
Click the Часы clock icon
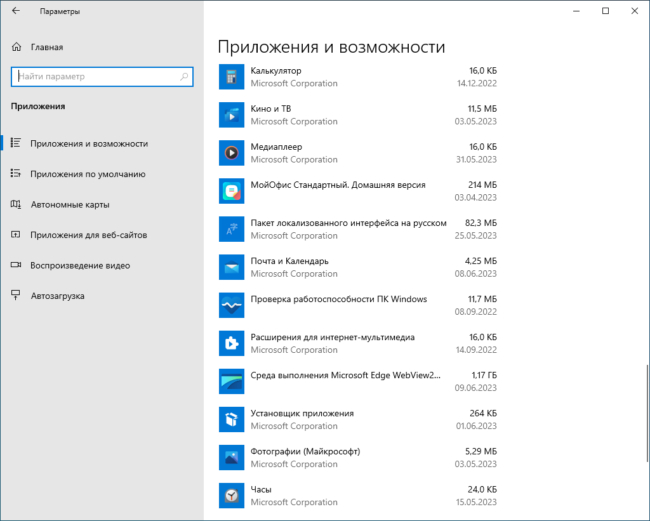231,496
